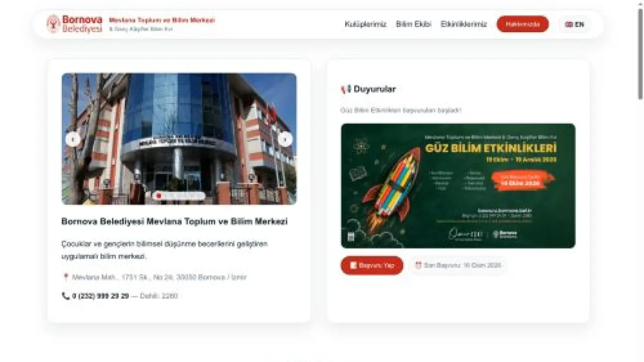
Task: Click the Başvuru Yap button
Action: (x=372, y=265)
